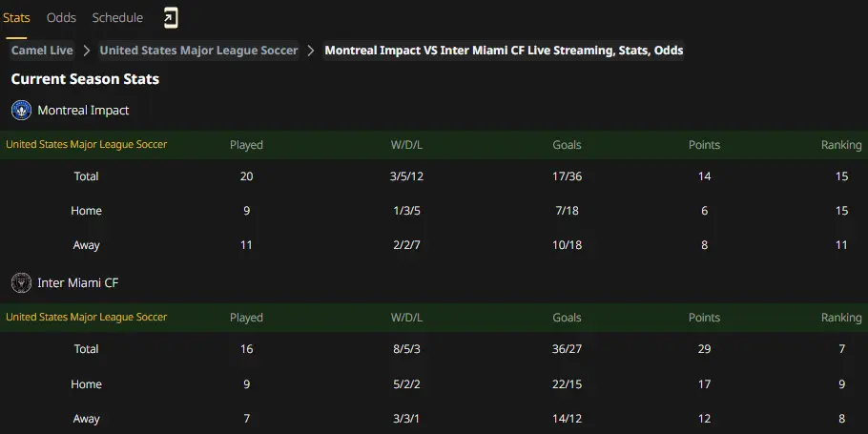Click the first breadcrumb chevron separator
The height and width of the screenshot is (434, 868).
coord(87,51)
